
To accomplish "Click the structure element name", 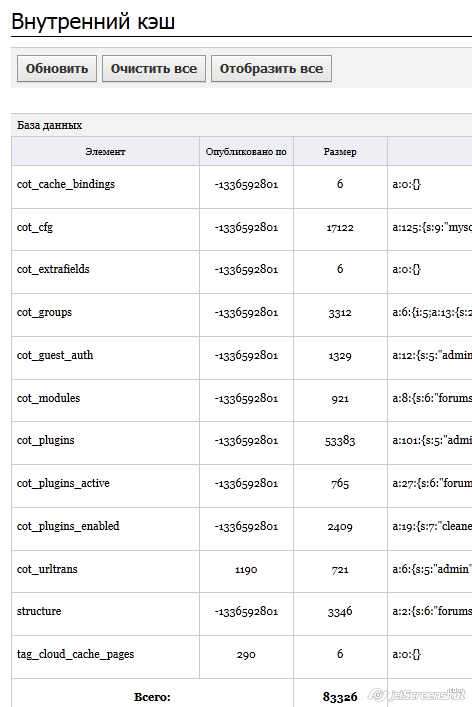I will [39, 611].
